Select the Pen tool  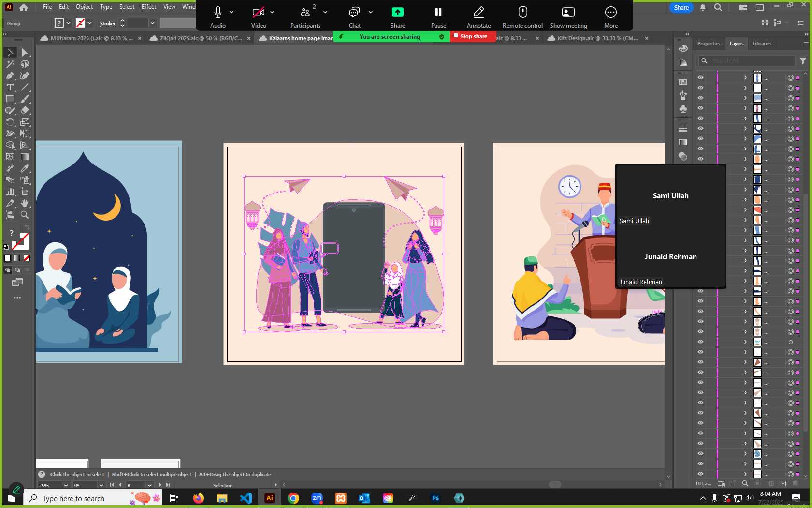click(10, 75)
